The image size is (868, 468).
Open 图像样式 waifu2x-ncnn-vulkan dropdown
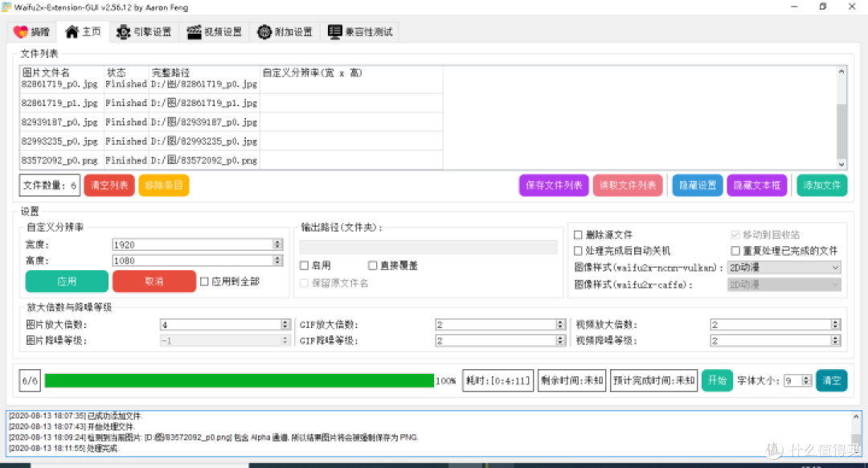click(784, 268)
